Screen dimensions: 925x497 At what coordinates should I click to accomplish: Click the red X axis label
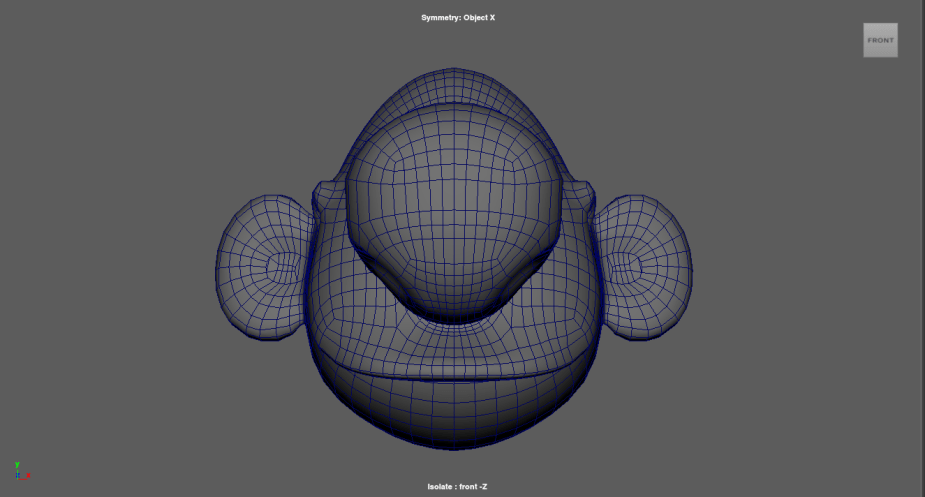28,476
